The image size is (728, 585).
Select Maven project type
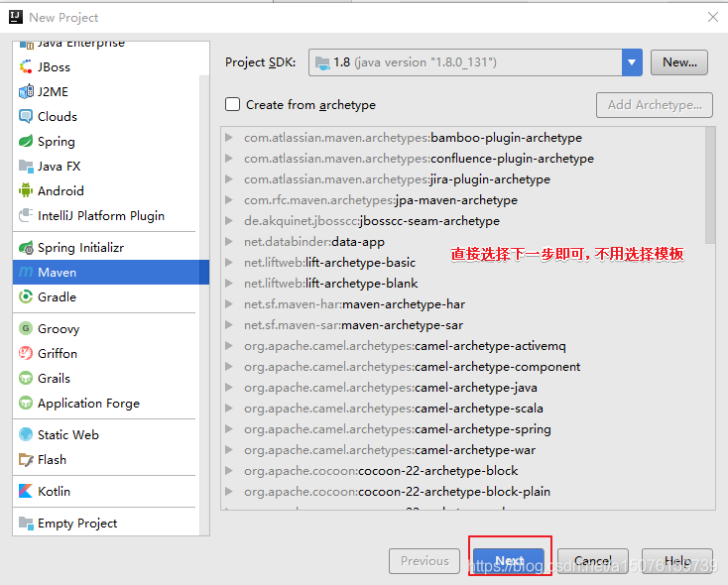(x=111, y=272)
